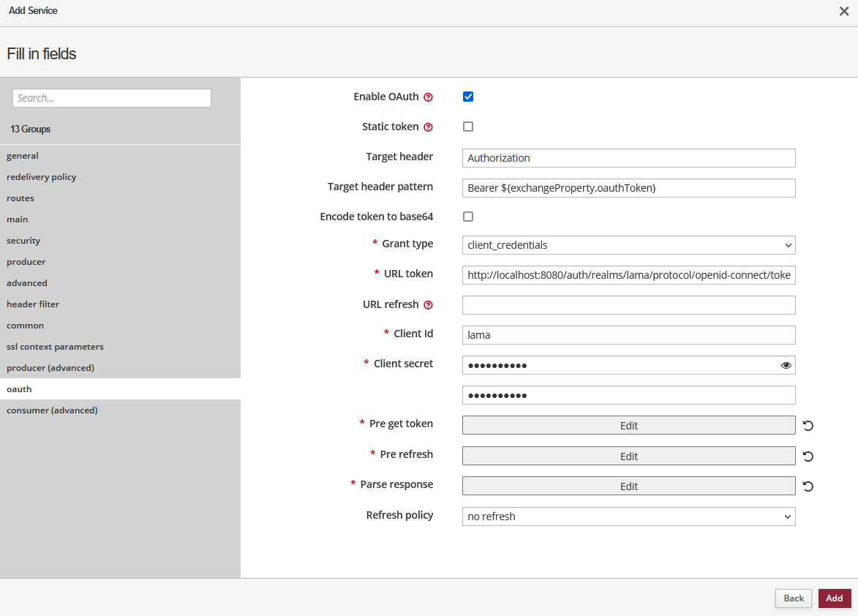Close the Add Service dialog
The image size is (858, 616).
[844, 11]
